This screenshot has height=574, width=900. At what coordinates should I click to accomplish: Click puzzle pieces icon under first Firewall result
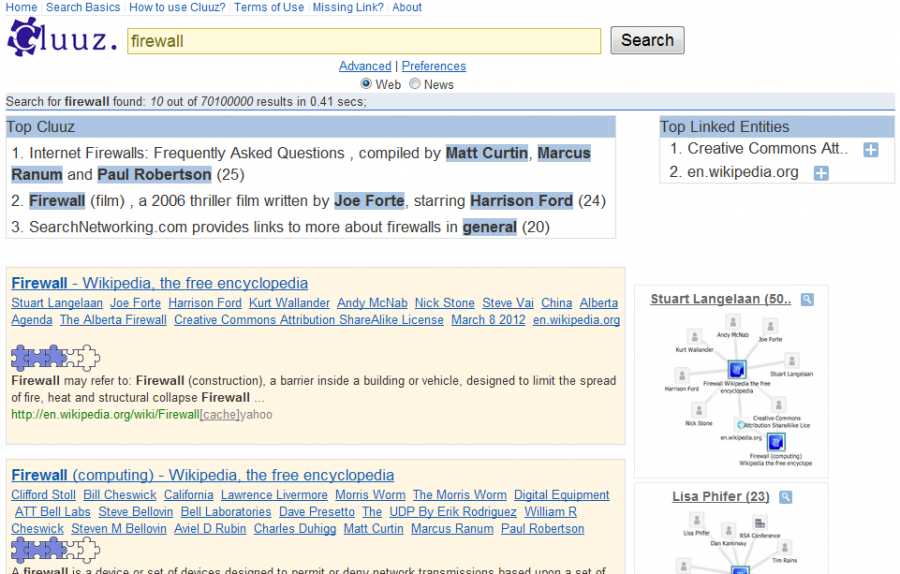[56, 357]
